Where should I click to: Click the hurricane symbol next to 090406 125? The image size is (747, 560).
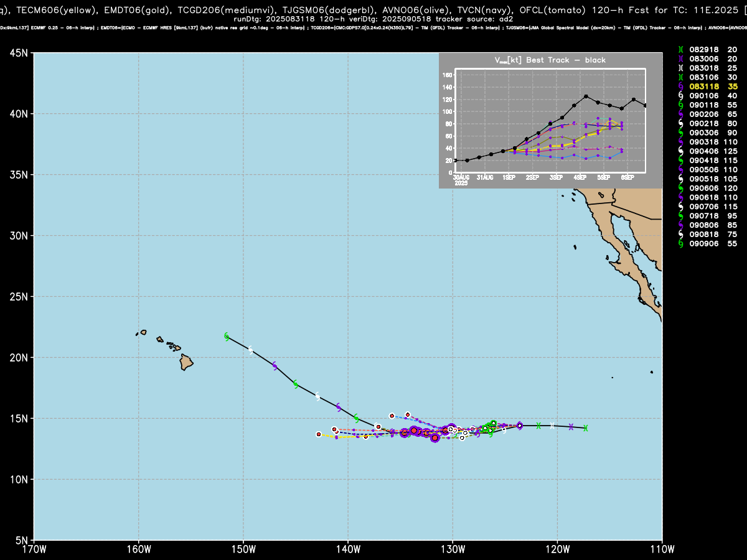[x=680, y=151]
